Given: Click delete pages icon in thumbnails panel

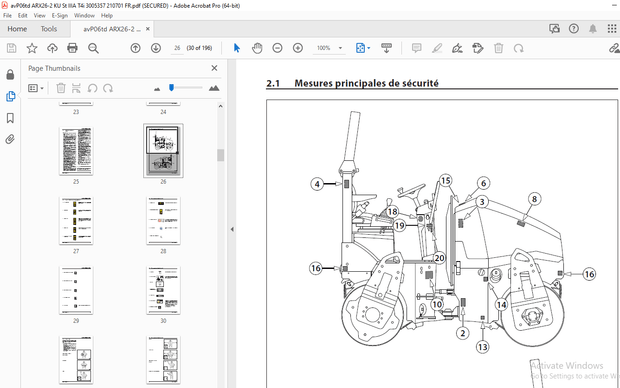Looking at the screenshot, I should pos(60,88).
